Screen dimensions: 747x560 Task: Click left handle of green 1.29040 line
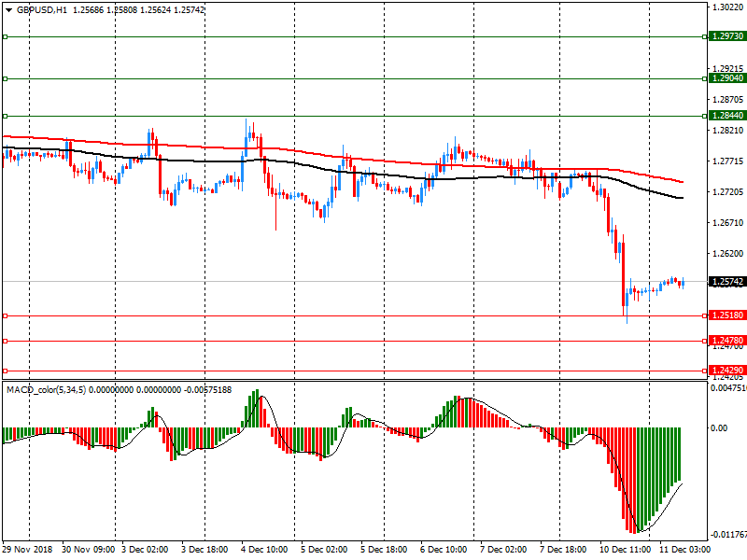[5, 78]
